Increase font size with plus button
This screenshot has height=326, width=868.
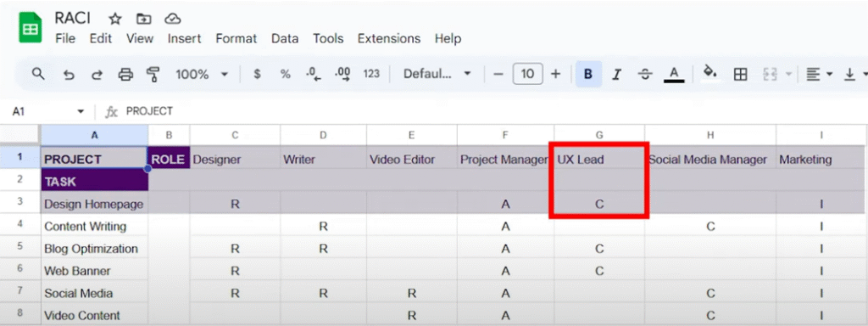click(555, 75)
